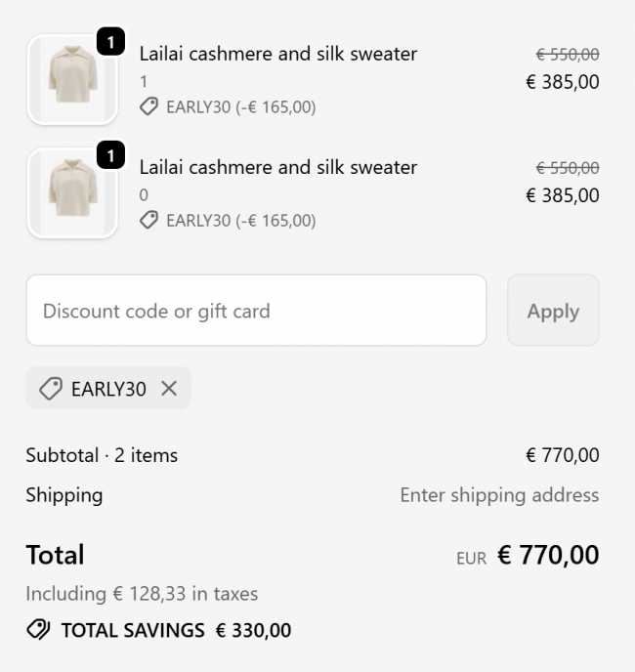Click the second sweater's product title

click(277, 167)
